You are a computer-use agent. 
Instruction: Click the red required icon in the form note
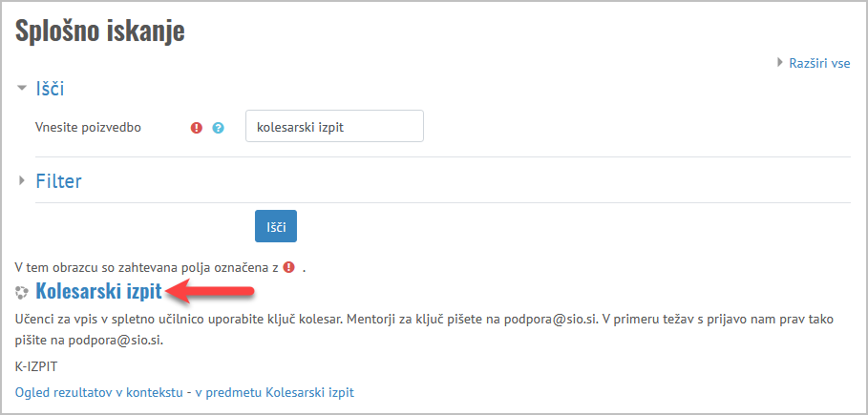click(x=289, y=267)
